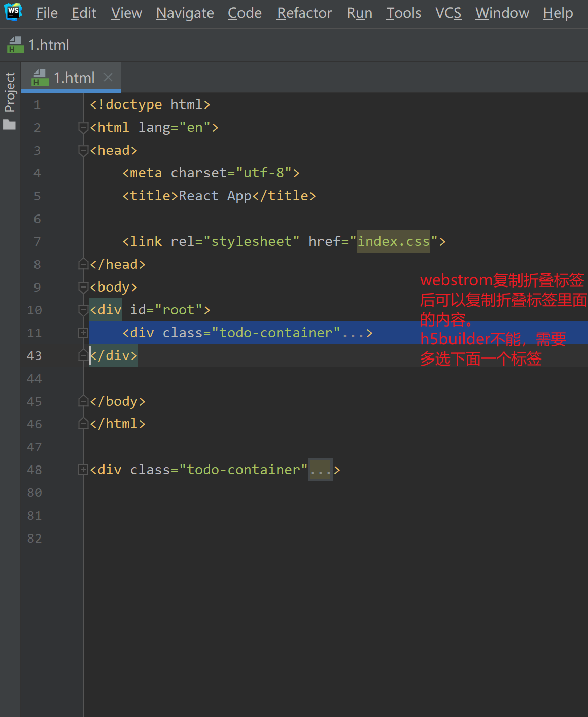Collapse the root div fold on line 10
This screenshot has height=717, width=588.
[83, 310]
